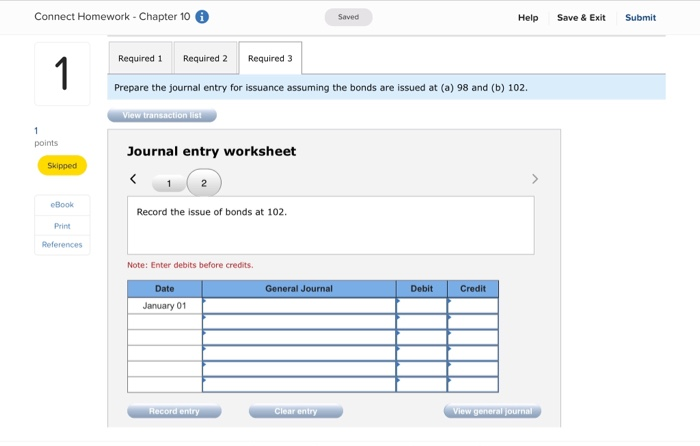Click the View transaction list button
Screen dimensions: 700x446
pos(162,115)
